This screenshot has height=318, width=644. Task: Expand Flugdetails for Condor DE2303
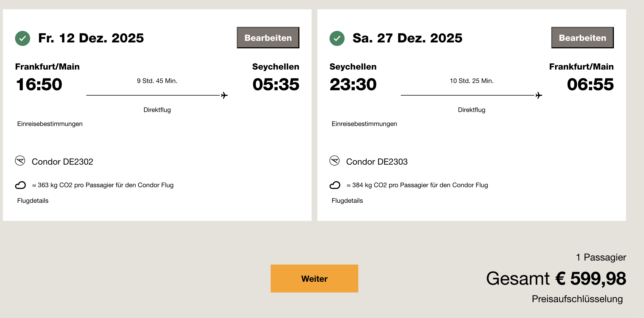click(x=347, y=201)
